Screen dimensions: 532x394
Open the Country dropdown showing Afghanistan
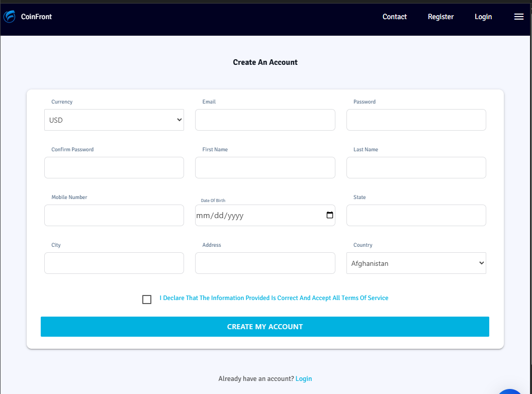tap(416, 263)
